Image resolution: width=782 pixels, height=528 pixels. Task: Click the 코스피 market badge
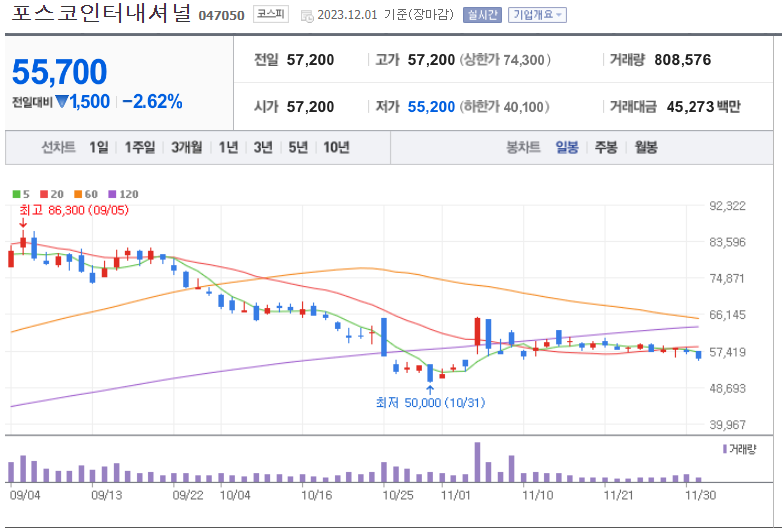270,14
